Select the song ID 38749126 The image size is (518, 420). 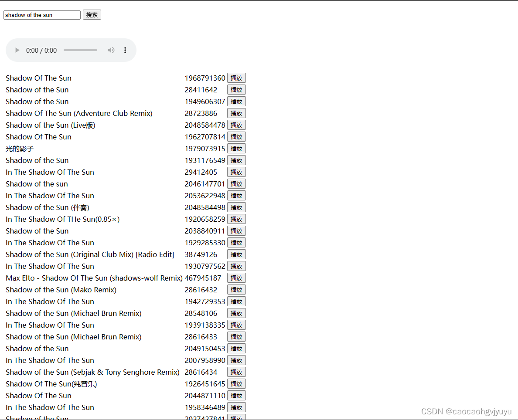[201, 254]
